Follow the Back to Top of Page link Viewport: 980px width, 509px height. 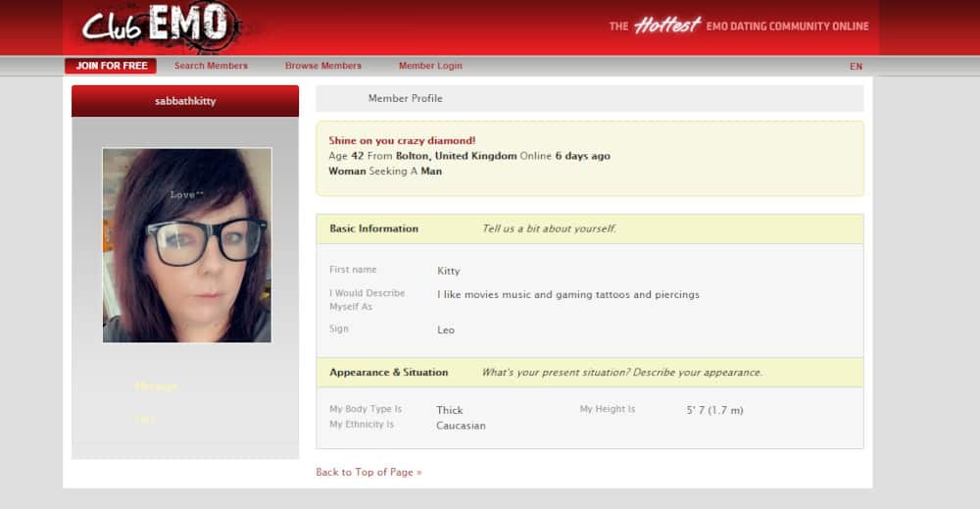coord(368,472)
